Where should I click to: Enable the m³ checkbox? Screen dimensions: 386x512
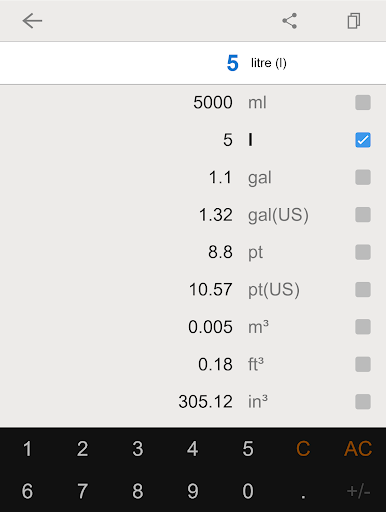click(x=363, y=327)
